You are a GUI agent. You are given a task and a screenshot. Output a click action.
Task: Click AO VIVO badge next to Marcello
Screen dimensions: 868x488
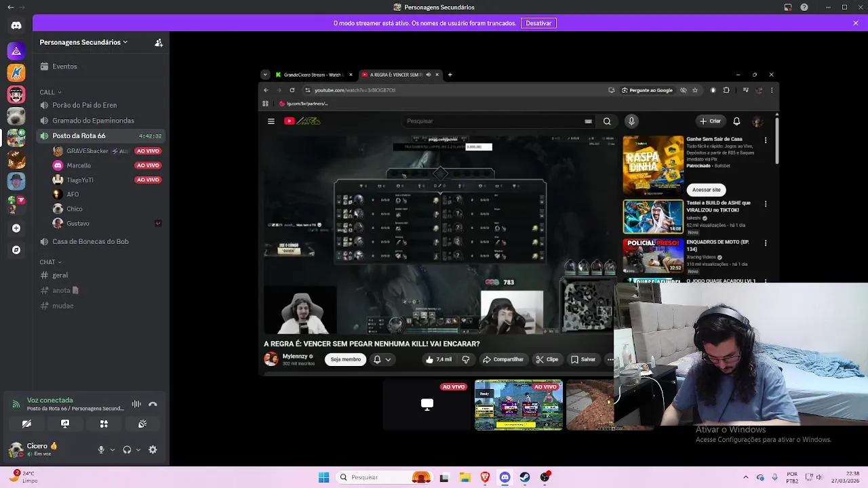coord(148,165)
